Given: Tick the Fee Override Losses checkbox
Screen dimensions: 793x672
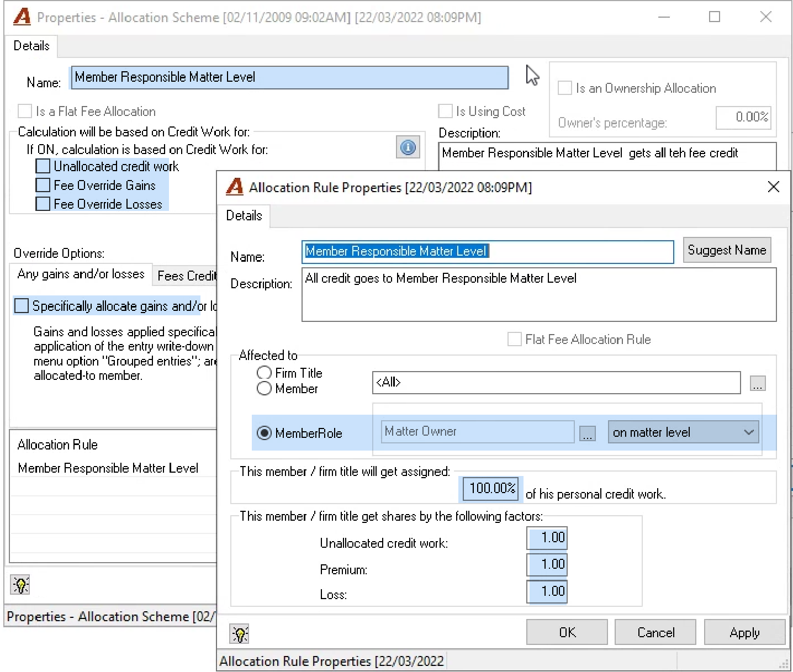Looking at the screenshot, I should pyautogui.click(x=43, y=204).
